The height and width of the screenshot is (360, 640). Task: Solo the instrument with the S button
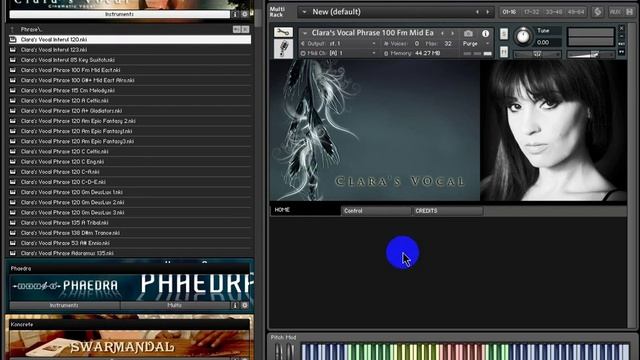504,33
